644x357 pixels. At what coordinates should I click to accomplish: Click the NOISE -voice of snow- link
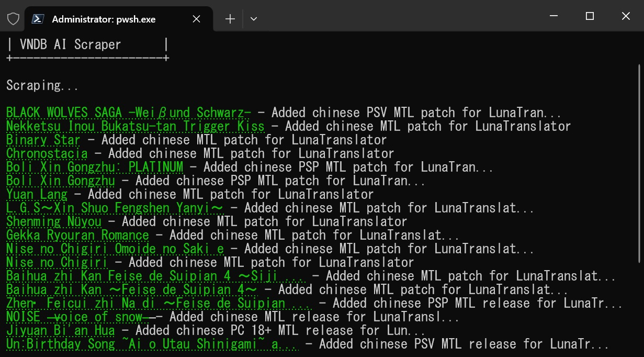77,317
